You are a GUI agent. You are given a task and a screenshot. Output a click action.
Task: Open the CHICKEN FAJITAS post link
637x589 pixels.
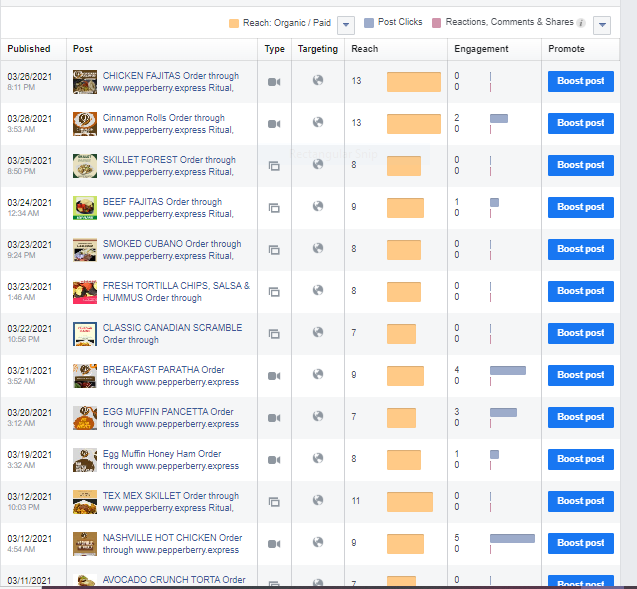(x=171, y=82)
